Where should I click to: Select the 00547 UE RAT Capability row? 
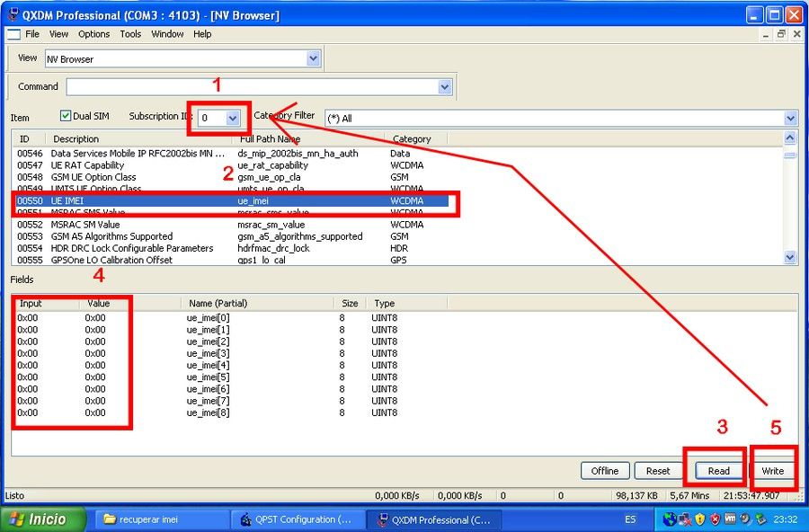pos(232,165)
